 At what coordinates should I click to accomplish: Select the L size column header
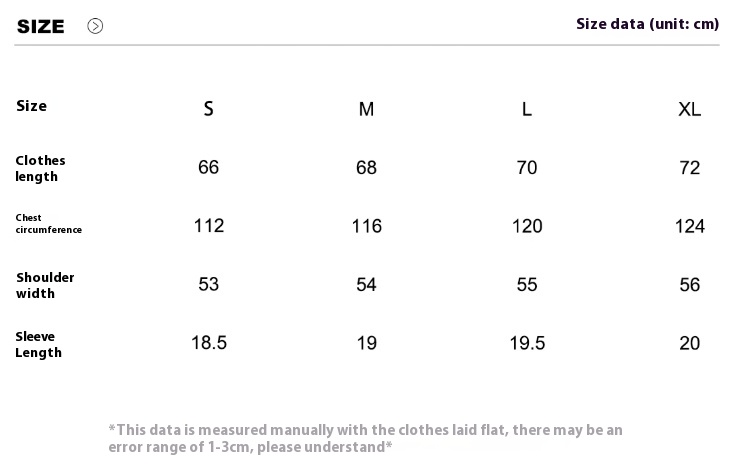(x=527, y=109)
